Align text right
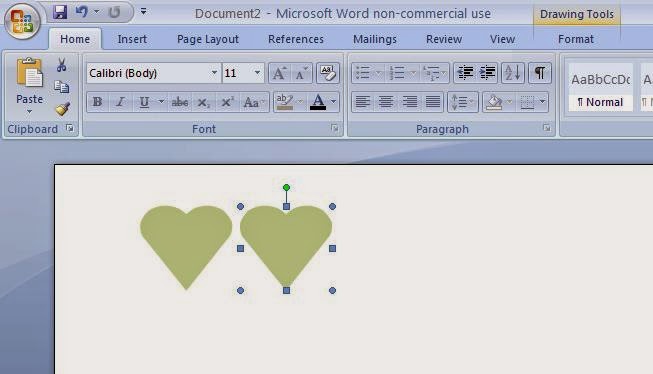Image resolution: width=653 pixels, height=374 pixels. [410, 102]
